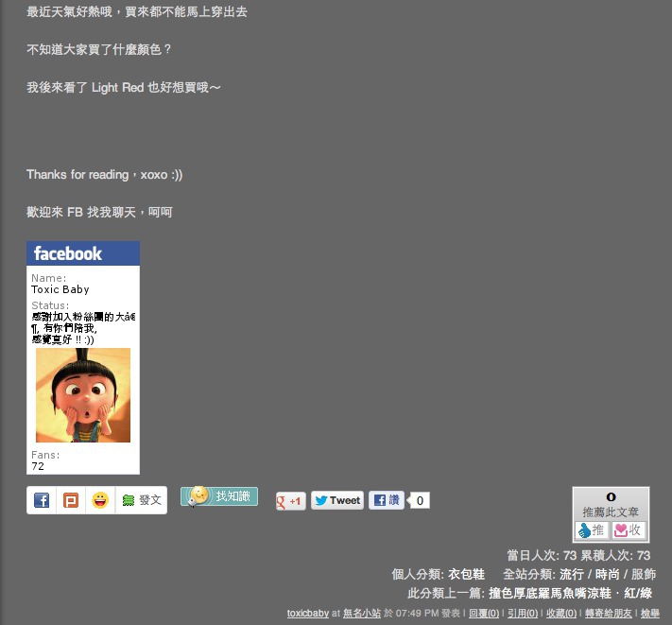672x625 pixels.
Task: Click the line mentioning Light Red
Action: coord(124,87)
